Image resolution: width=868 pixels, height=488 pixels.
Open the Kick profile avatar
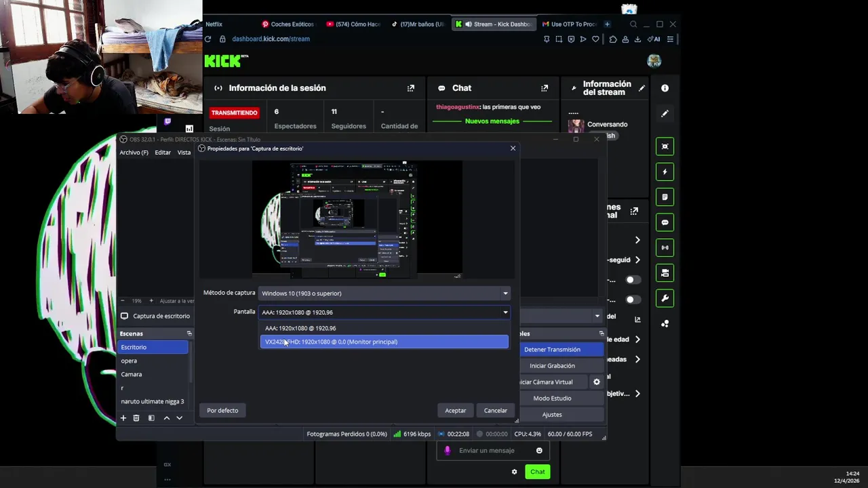tap(654, 61)
